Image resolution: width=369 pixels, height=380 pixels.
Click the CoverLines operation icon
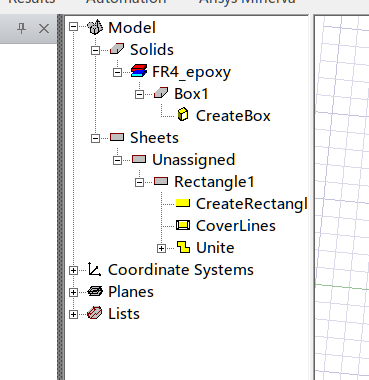coord(183,225)
